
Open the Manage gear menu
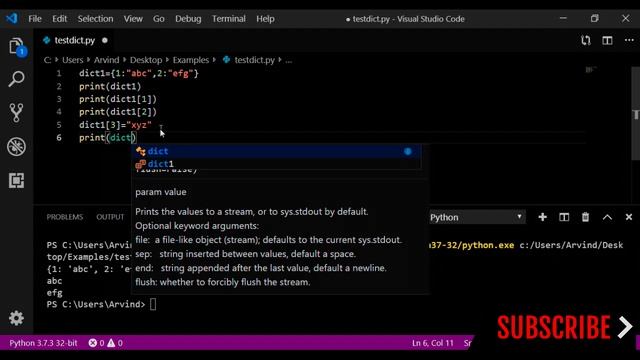pyautogui.click(x=16, y=318)
